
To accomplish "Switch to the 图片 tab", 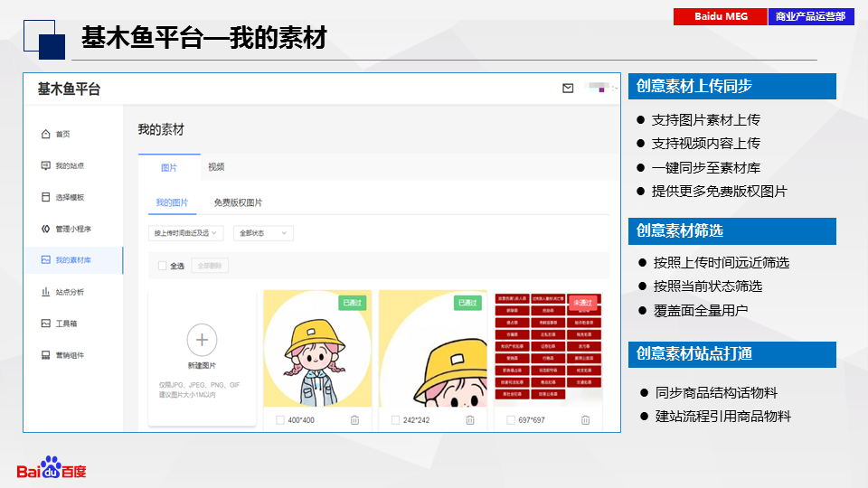I will pyautogui.click(x=169, y=167).
